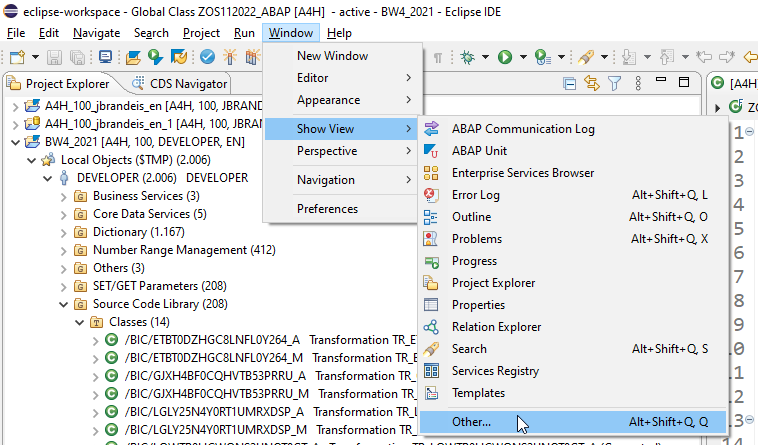Open the Search flashlight dropdown arrow
The height and width of the screenshot is (445, 758).
point(604,57)
